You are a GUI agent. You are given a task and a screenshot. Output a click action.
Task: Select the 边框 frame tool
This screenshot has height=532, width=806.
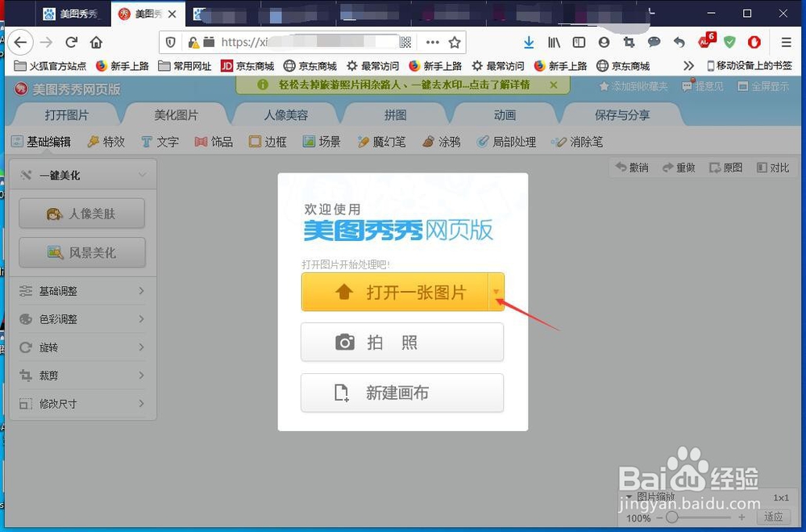[x=268, y=142]
